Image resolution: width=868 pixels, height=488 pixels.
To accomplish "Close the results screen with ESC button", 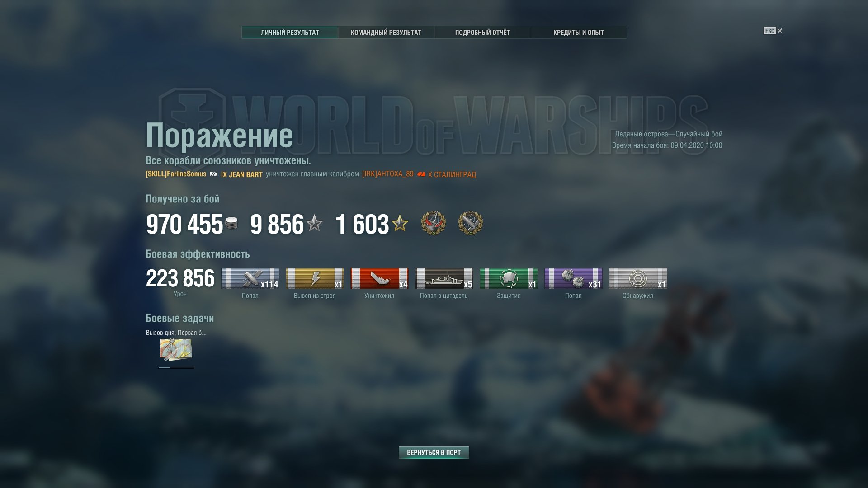I will pos(773,31).
